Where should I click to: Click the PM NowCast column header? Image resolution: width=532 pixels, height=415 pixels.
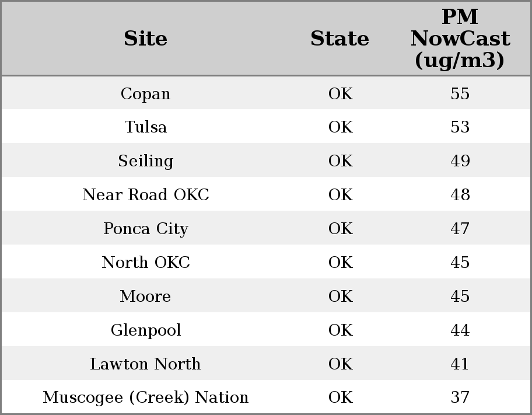[x=460, y=39]
